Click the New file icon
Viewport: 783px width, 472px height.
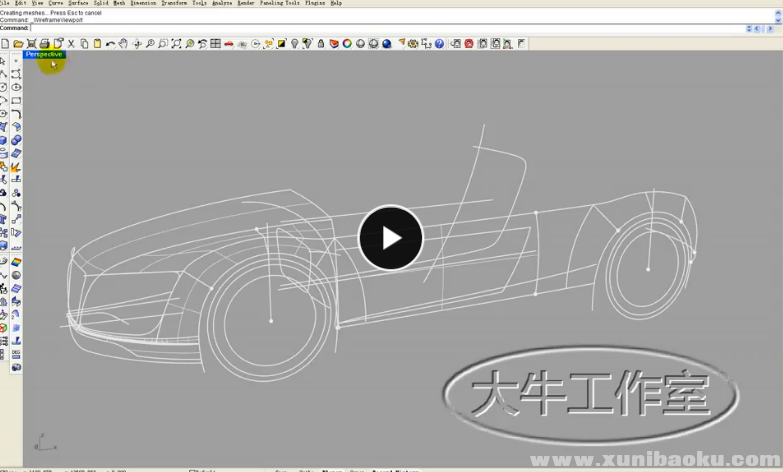[5, 44]
